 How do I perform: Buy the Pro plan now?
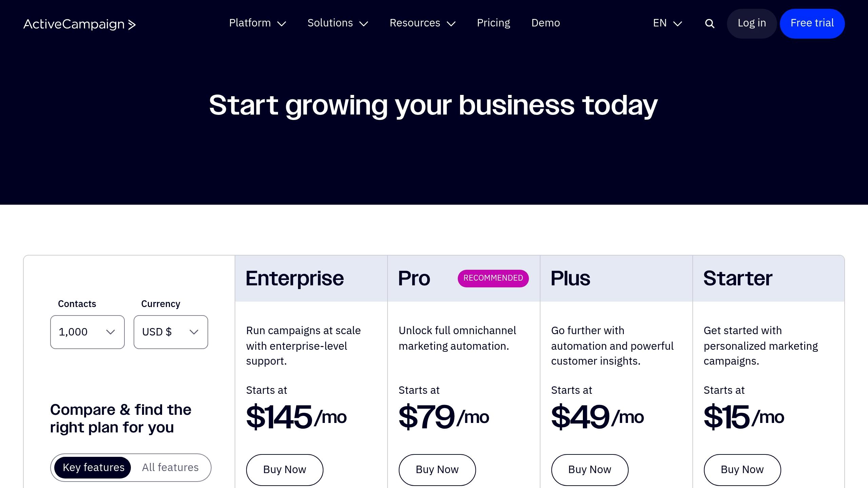pos(437,469)
